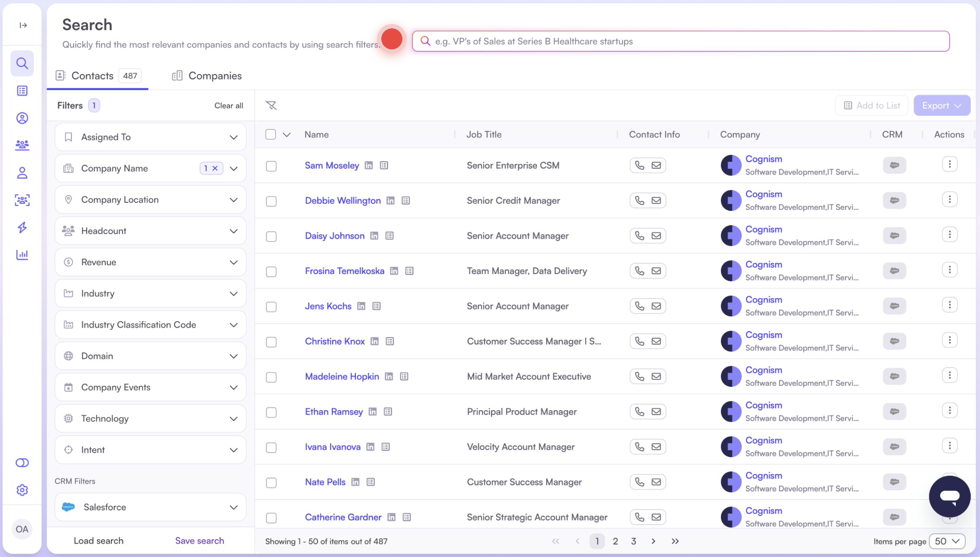Click the lightning Signals icon in the sidebar
980x557 pixels.
click(x=22, y=228)
